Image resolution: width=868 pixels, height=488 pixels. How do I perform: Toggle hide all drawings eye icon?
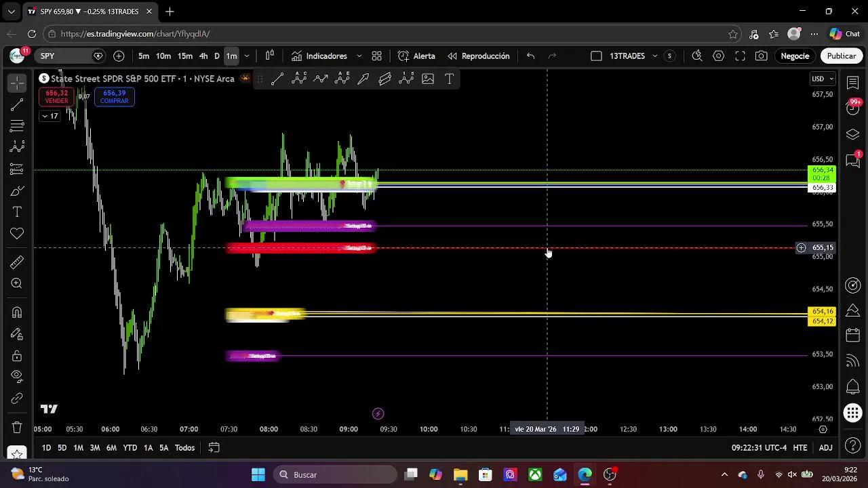(17, 376)
